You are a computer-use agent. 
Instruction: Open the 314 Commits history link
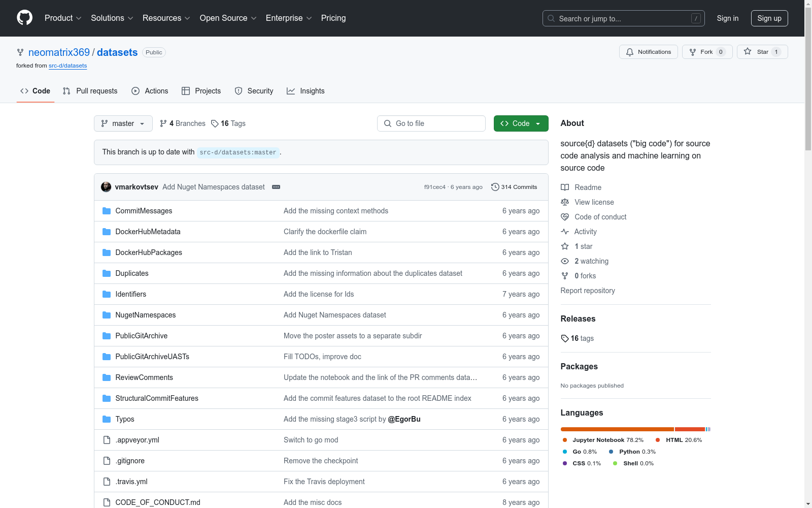[x=514, y=187]
